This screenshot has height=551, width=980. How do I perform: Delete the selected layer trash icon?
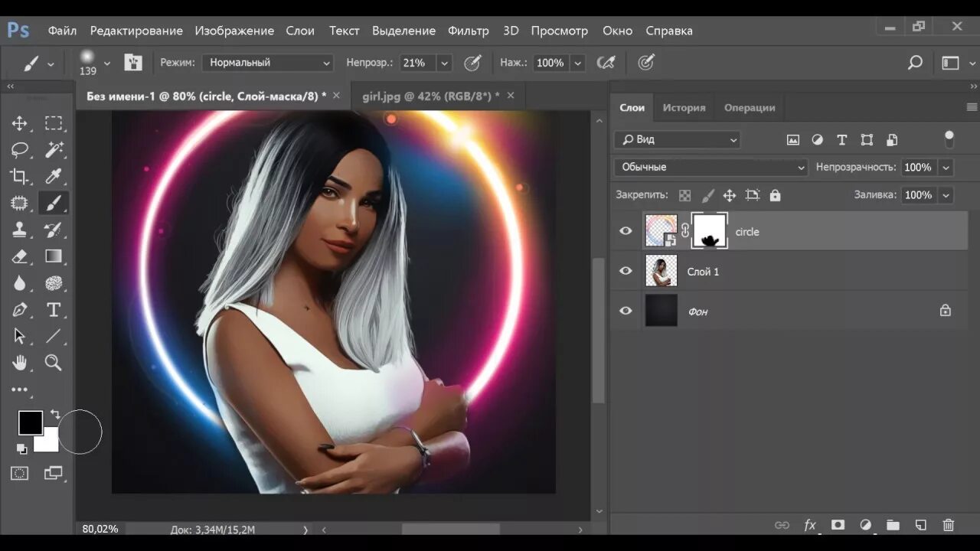point(949,525)
